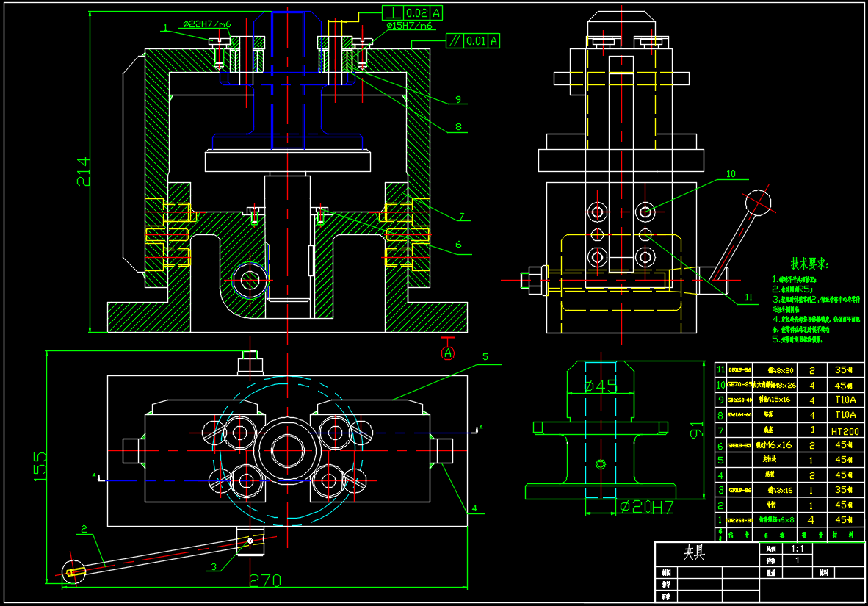Select the circled datum A symbol
This screenshot has height=606, width=868.
[448, 353]
